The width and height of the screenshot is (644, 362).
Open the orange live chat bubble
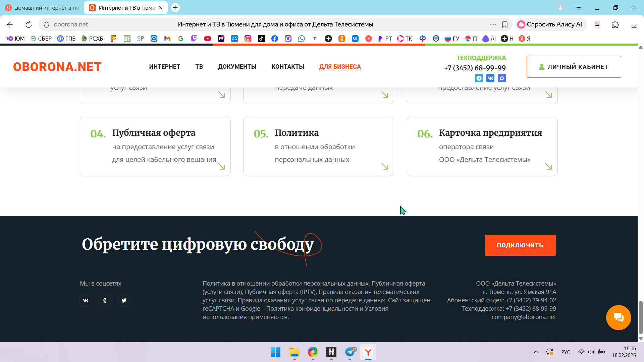point(618,317)
